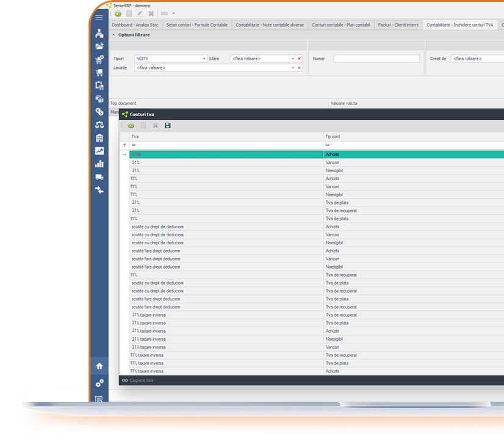Open the hamburger menu in the sidebar
This screenshot has height=447, width=504.
(99, 18)
